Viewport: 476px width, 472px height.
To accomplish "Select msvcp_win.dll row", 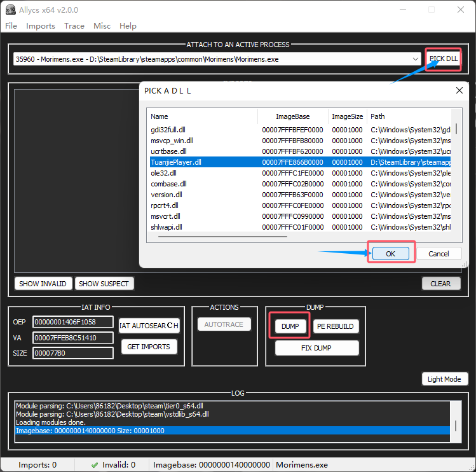I will (300, 141).
